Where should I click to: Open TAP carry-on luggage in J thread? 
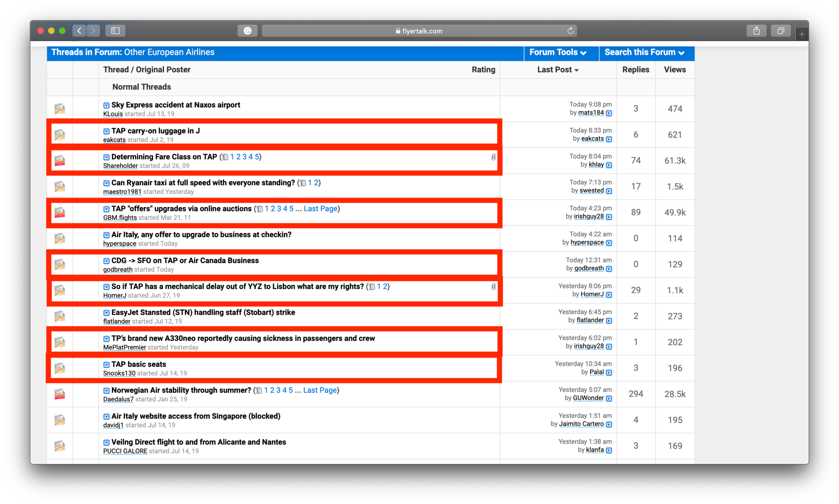[x=156, y=131]
